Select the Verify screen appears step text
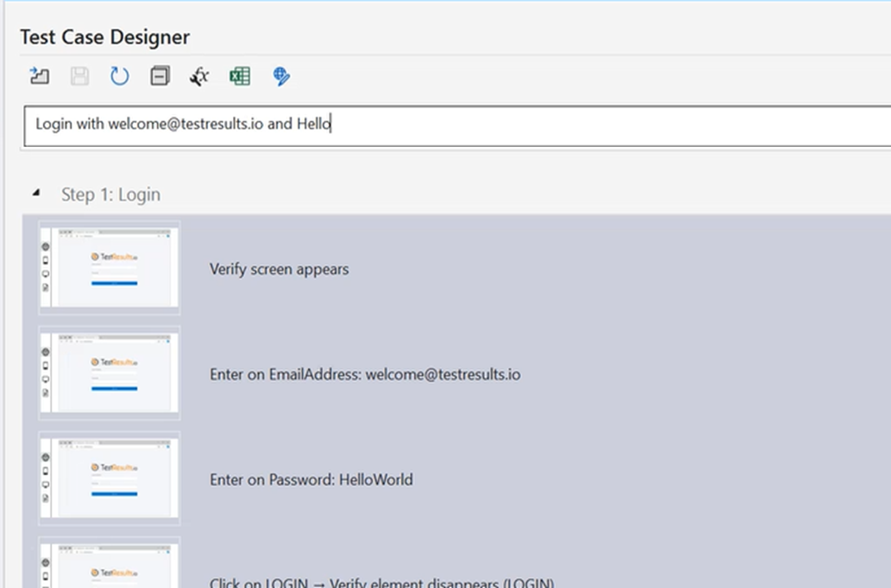Viewport: 891px width, 588px height. [279, 269]
